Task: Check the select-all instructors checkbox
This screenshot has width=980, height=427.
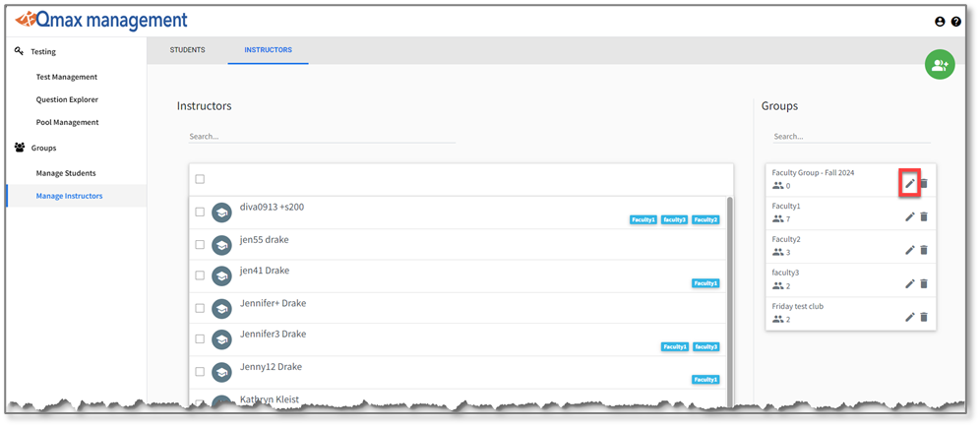Action: (x=200, y=179)
